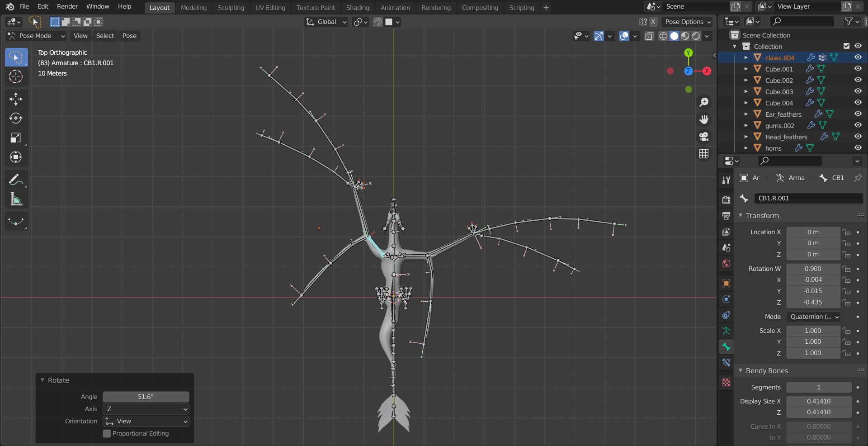Expand the Head_feathers tree item
The image size is (868, 446).
pyautogui.click(x=746, y=137)
